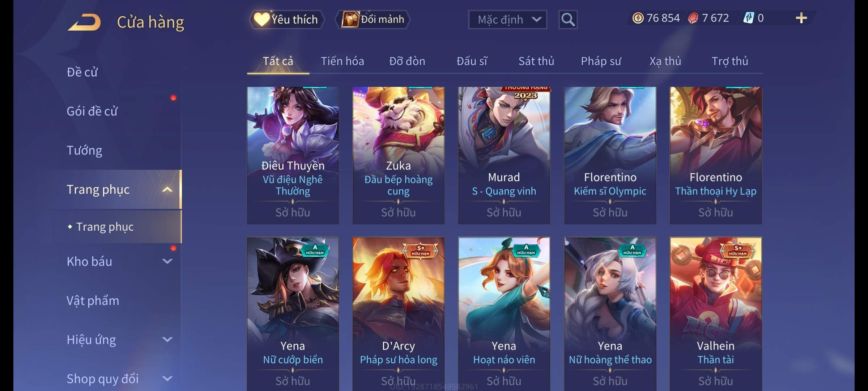Screen dimensions: 868x391
Task: Switch to the Sát thủ tab
Action: click(536, 61)
